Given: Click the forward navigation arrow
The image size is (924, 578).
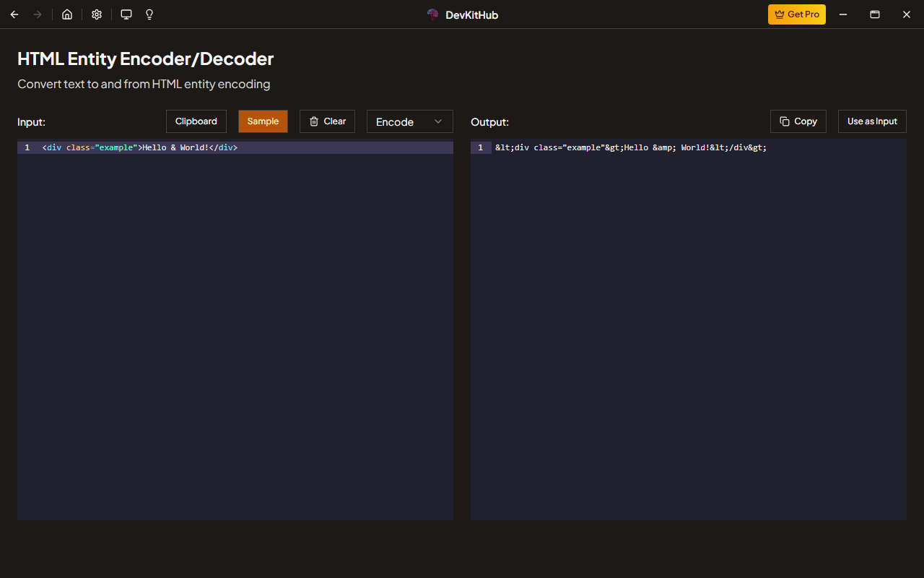Looking at the screenshot, I should point(38,14).
